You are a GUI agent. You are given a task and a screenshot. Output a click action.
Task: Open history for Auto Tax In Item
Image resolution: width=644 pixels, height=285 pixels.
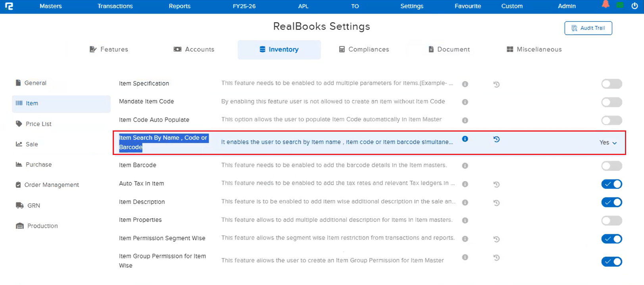tap(496, 184)
